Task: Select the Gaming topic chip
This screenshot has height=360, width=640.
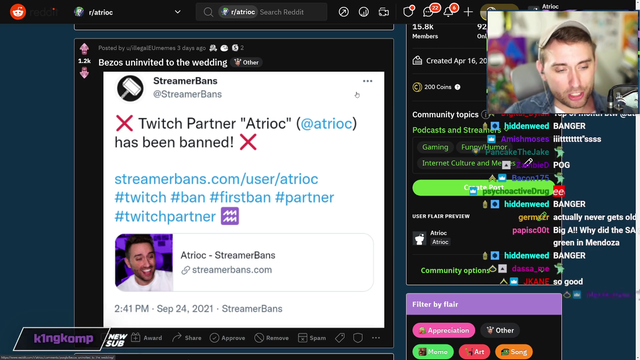Action: 435,147
